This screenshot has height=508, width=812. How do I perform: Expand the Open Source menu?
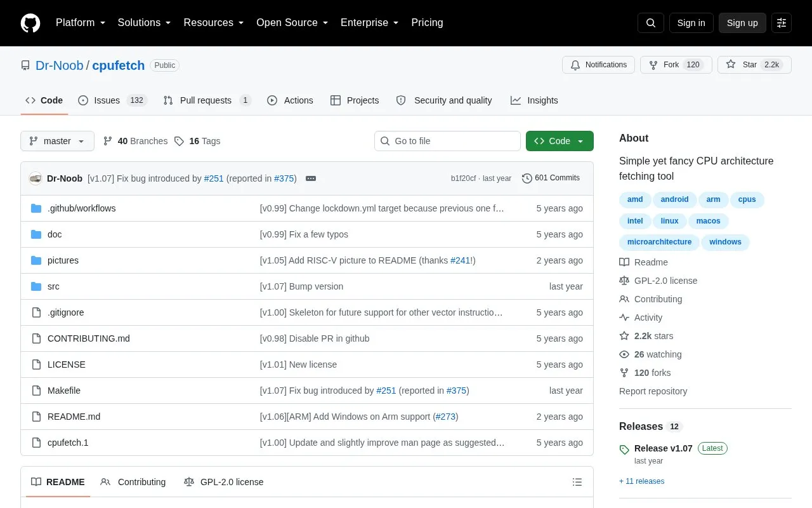pos(292,23)
